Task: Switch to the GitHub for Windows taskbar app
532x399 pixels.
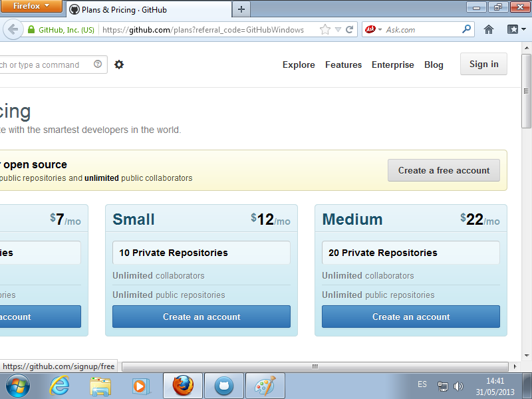Action: point(224,386)
